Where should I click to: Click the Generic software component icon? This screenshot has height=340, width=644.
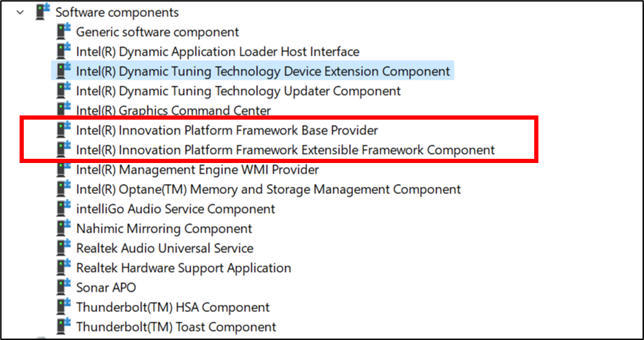pos(64,31)
